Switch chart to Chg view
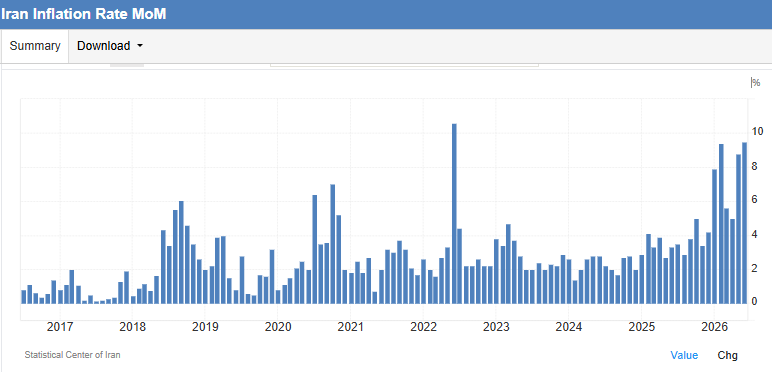772x372 pixels. click(x=728, y=355)
